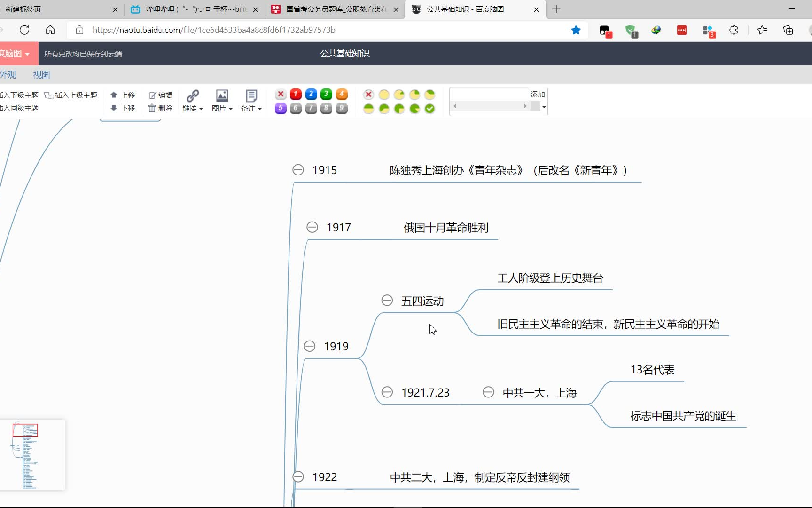The height and width of the screenshot is (508, 812).
Task: Open the browser extensions puzzle icon
Action: (734, 30)
